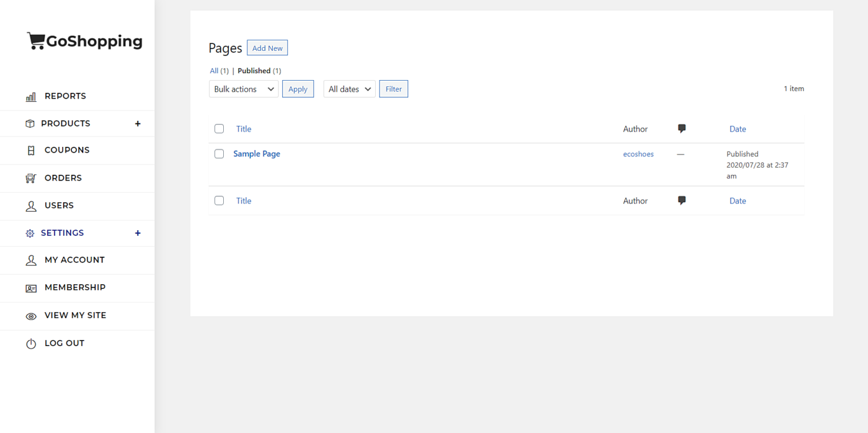This screenshot has width=868, height=433.
Task: Open Users in the sidebar
Action: click(59, 205)
